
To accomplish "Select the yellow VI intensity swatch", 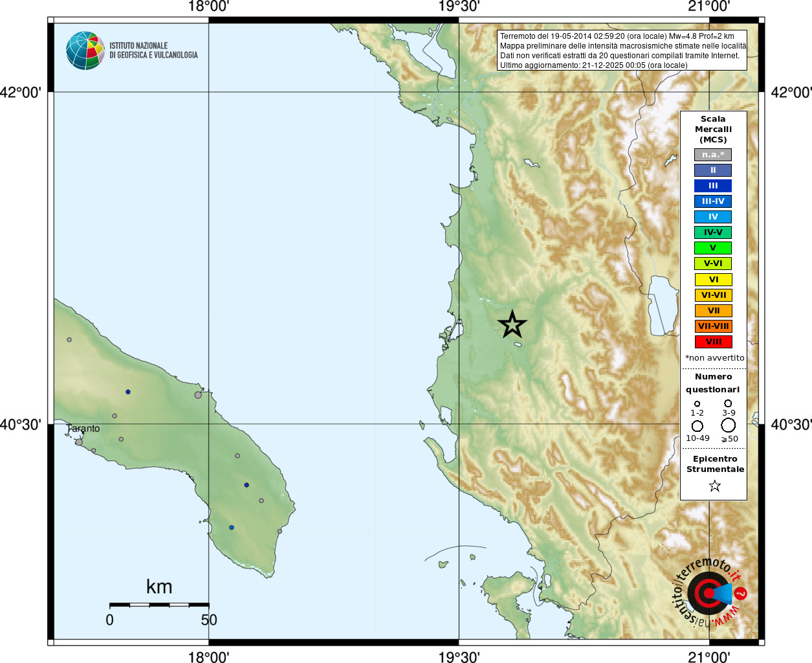I will click(714, 280).
